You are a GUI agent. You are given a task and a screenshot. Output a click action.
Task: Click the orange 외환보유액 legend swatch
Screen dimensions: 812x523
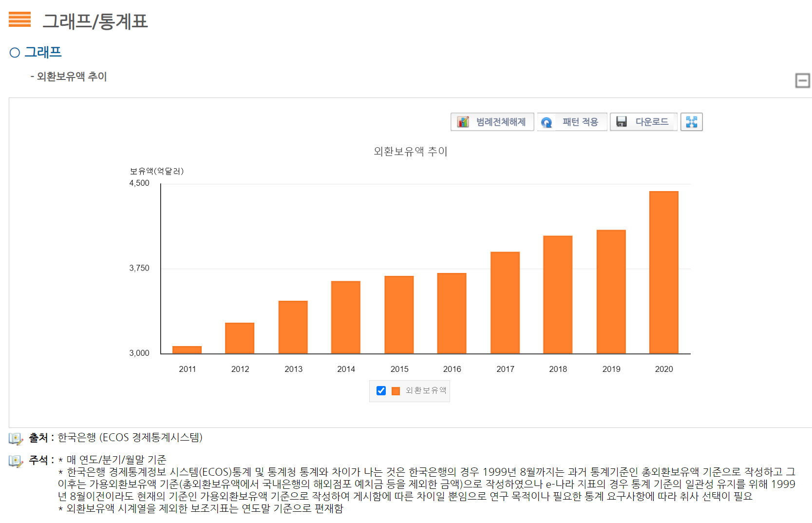(x=396, y=391)
